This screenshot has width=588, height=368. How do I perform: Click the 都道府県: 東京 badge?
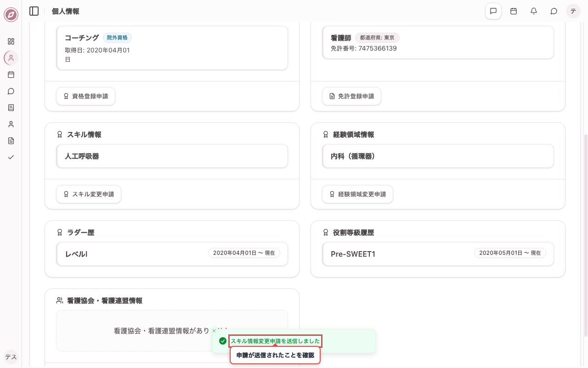[x=377, y=38]
